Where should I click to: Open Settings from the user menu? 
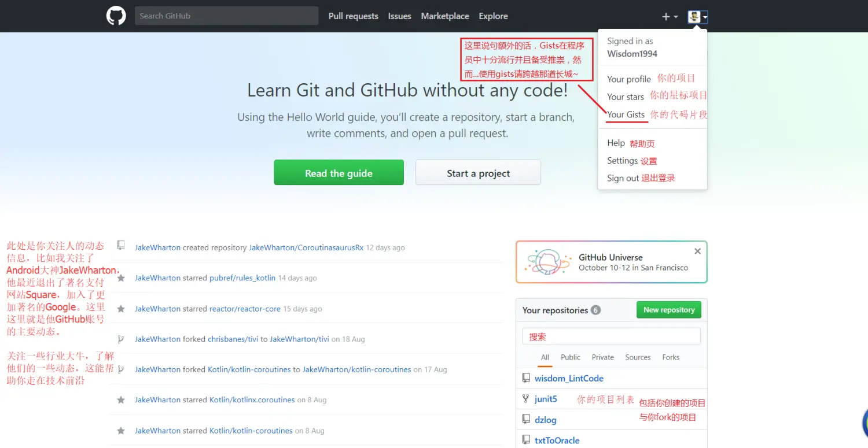[x=622, y=160]
